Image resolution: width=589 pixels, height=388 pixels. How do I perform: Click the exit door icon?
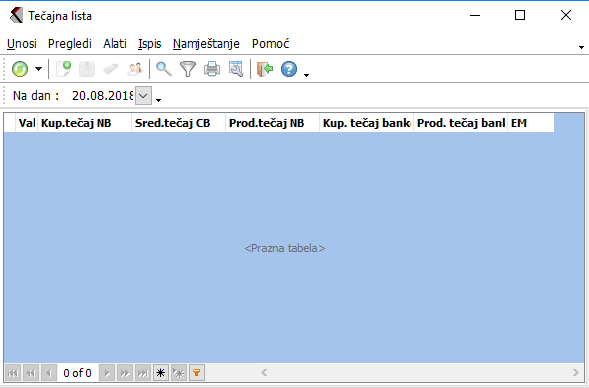point(265,69)
